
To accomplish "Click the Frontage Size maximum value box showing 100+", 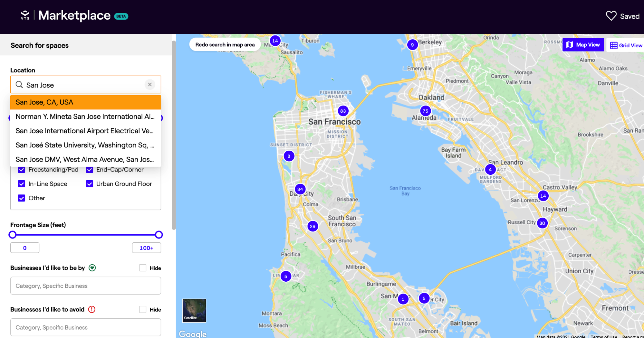I will point(147,248).
